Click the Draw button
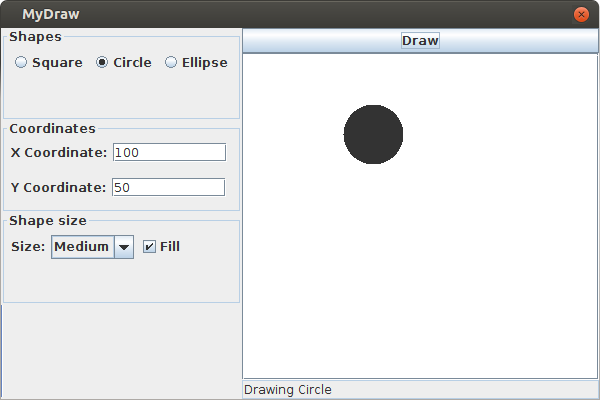 tap(420, 41)
